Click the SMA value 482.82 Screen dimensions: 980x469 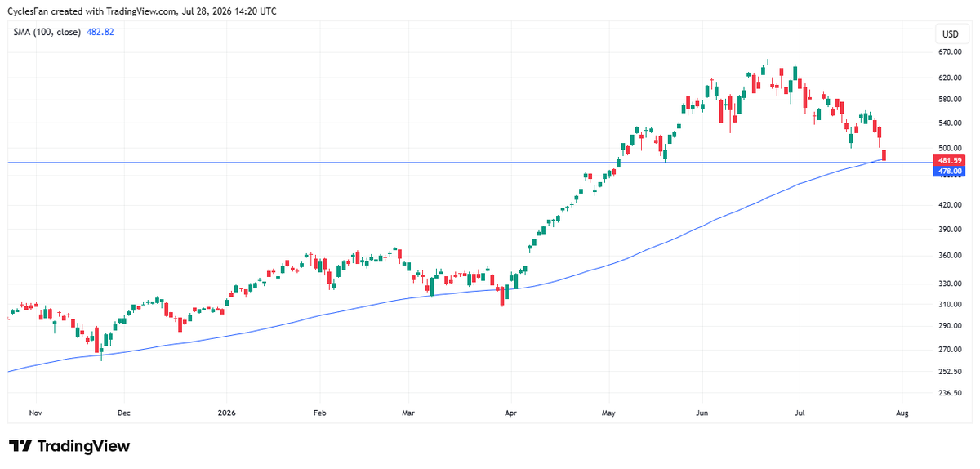100,32
